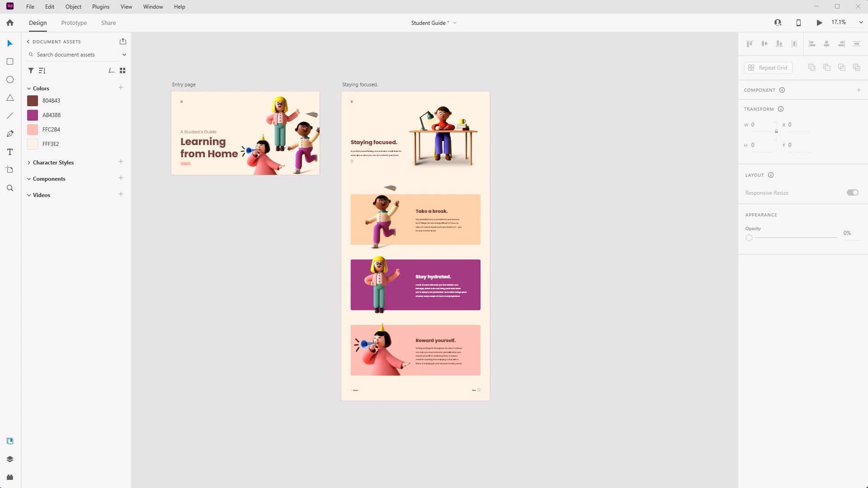868x488 pixels.
Task: Open the zoom level dropdown
Action: pyautogui.click(x=861, y=22)
